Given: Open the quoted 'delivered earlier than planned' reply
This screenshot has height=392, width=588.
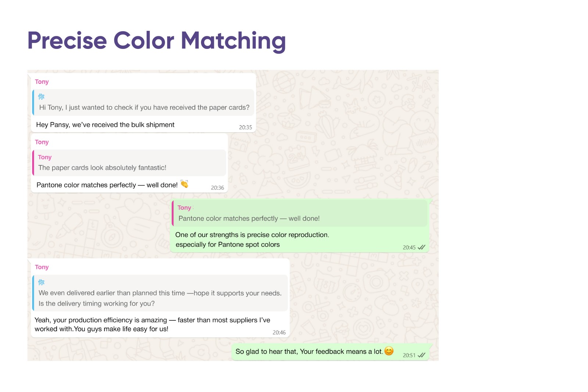Looking at the screenshot, I should point(160,293).
